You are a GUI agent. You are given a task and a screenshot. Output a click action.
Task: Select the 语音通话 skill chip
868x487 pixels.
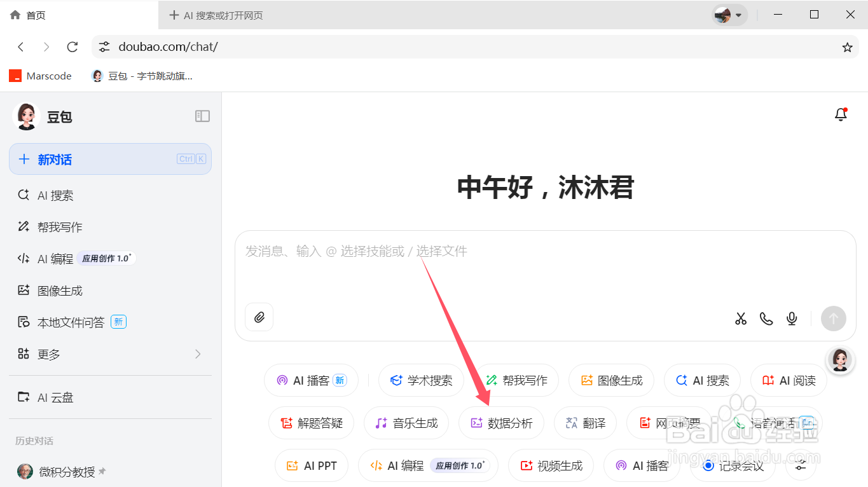pos(773,423)
